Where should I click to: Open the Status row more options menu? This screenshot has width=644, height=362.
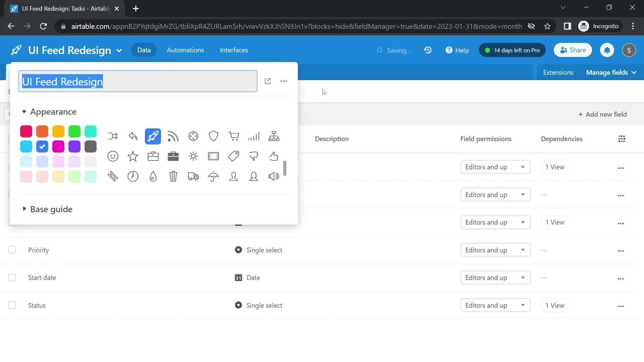click(x=621, y=306)
